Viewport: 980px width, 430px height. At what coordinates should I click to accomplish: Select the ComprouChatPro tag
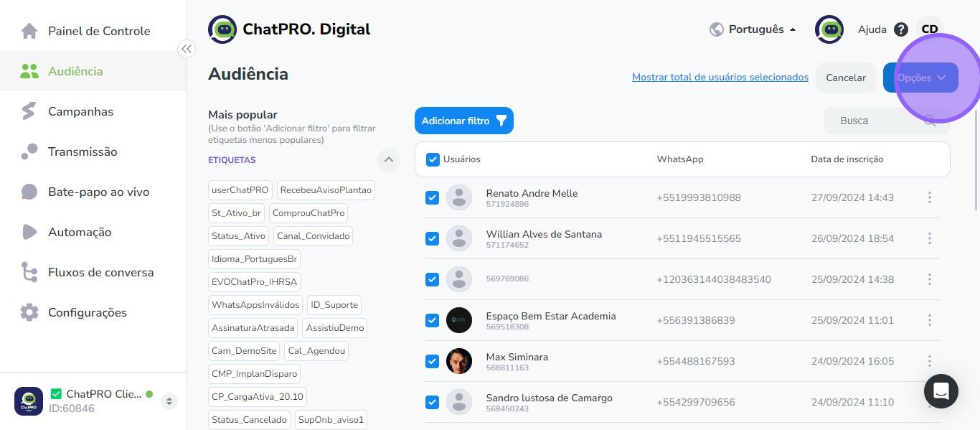click(x=308, y=213)
